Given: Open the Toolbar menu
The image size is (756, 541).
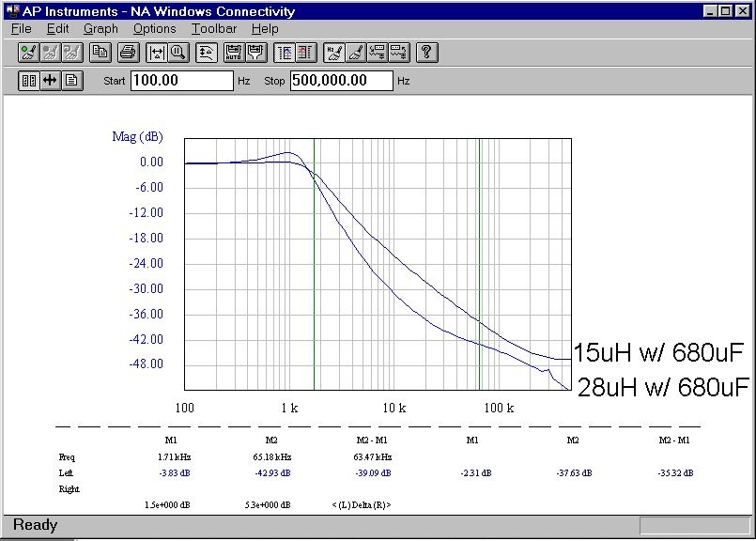Looking at the screenshot, I should click(214, 29).
